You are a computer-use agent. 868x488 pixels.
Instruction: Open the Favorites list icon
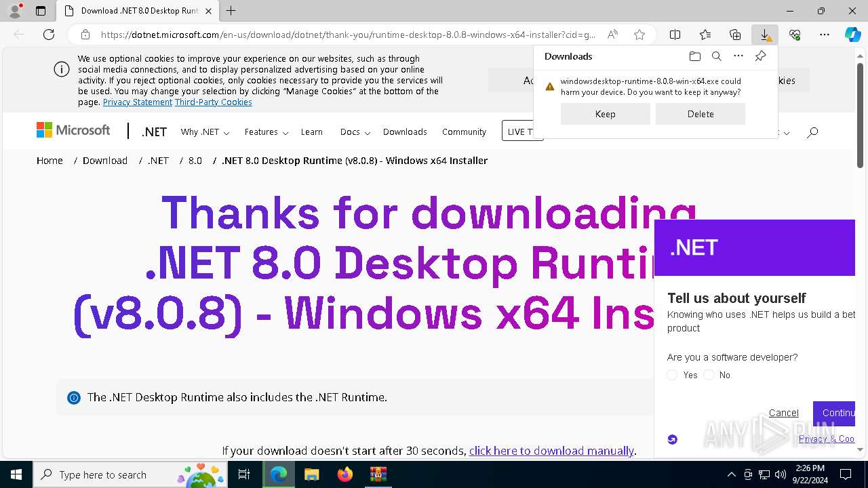[x=705, y=35]
